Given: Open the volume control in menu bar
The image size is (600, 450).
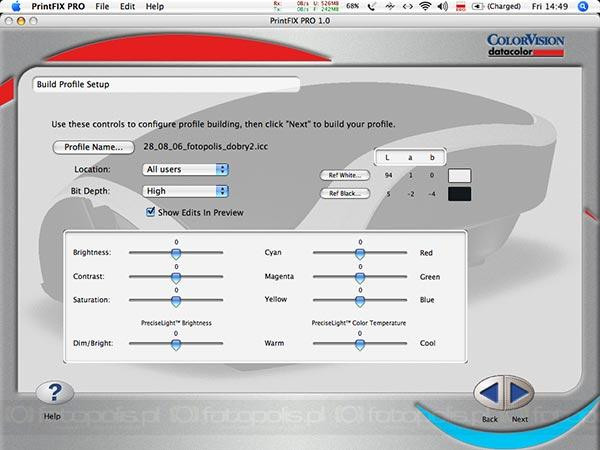Looking at the screenshot, I should pyautogui.click(x=442, y=7).
